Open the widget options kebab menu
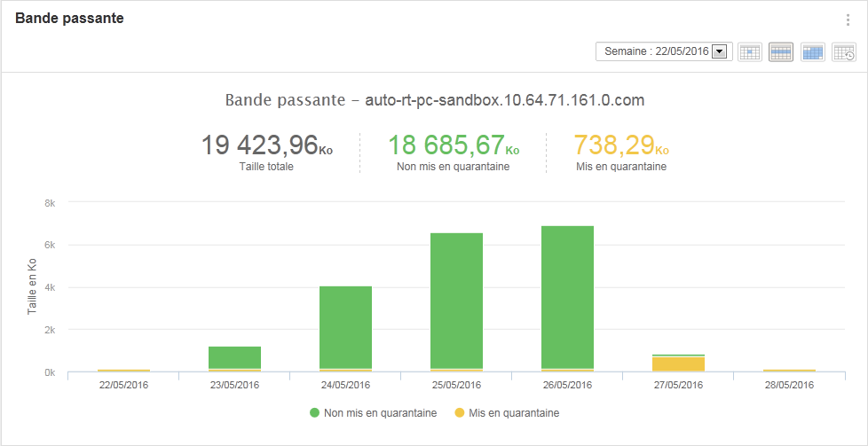Viewport: 868px width, 446px height. click(x=848, y=20)
